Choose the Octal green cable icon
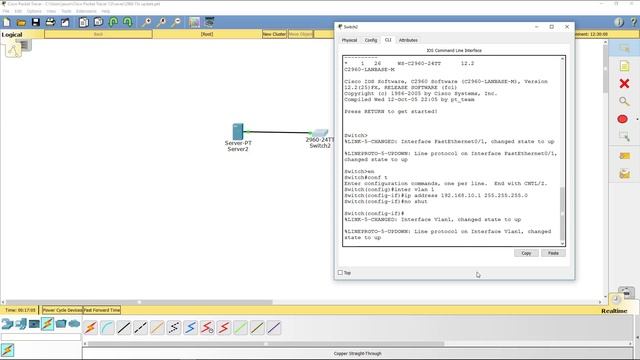Screen dimensions: 640x360 pos(241,327)
